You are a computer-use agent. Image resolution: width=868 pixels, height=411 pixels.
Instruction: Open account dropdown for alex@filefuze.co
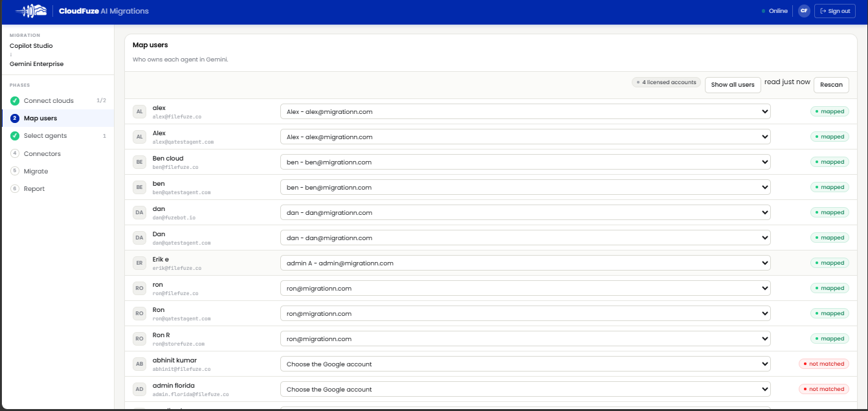526,111
